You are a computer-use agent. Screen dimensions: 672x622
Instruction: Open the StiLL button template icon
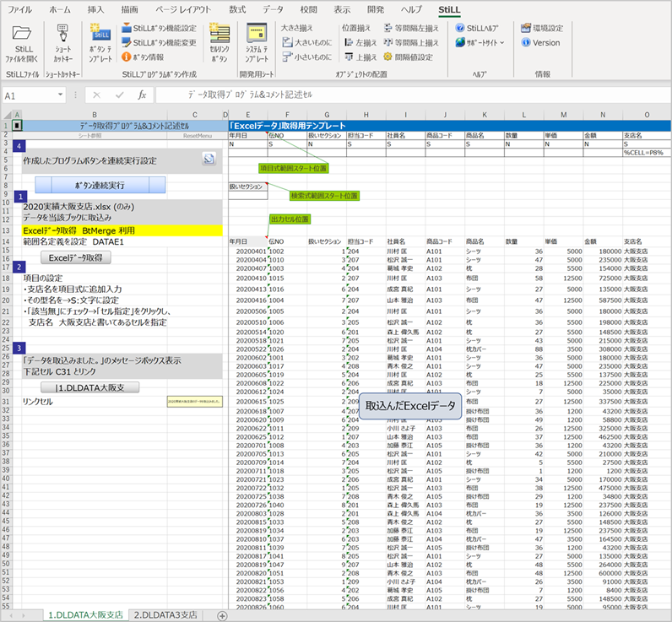point(100,34)
